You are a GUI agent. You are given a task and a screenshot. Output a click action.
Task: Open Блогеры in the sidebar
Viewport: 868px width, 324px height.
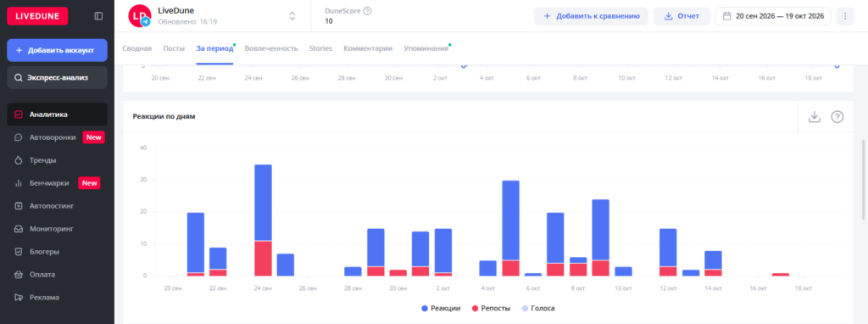pos(57,251)
